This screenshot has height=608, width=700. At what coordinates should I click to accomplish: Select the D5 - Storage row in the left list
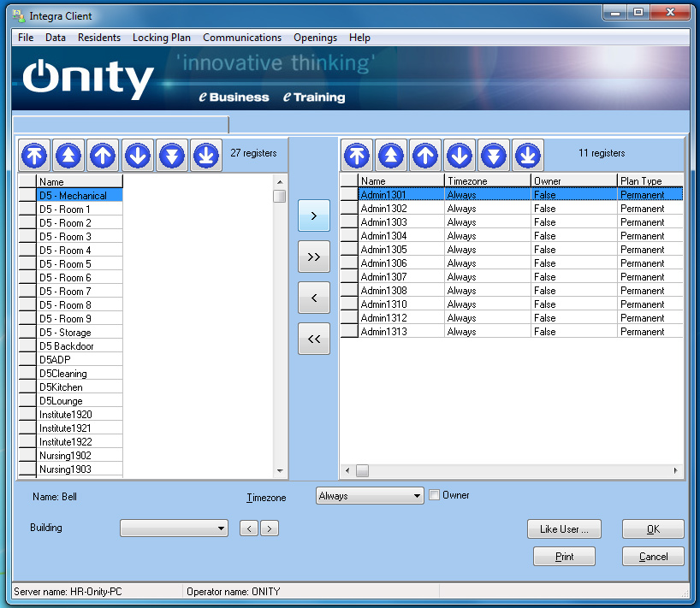65,333
